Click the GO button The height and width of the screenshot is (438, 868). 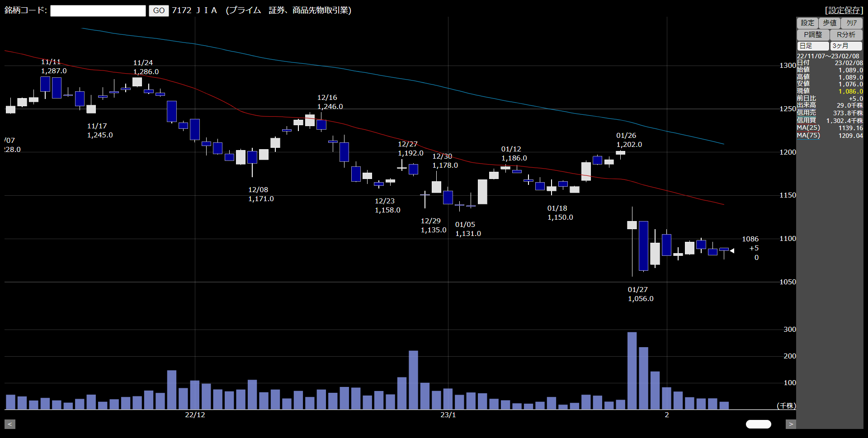(x=159, y=10)
